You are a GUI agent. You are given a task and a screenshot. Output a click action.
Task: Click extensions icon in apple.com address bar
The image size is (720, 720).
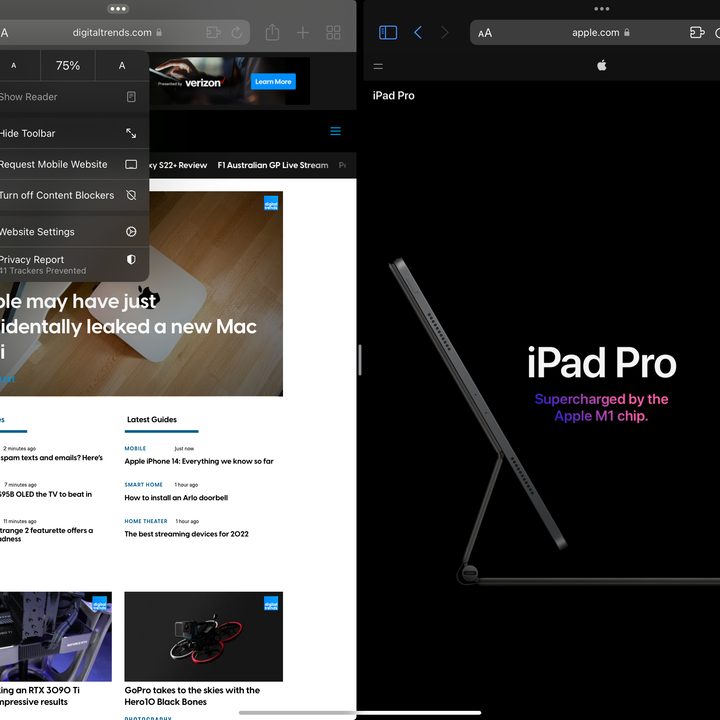697,32
